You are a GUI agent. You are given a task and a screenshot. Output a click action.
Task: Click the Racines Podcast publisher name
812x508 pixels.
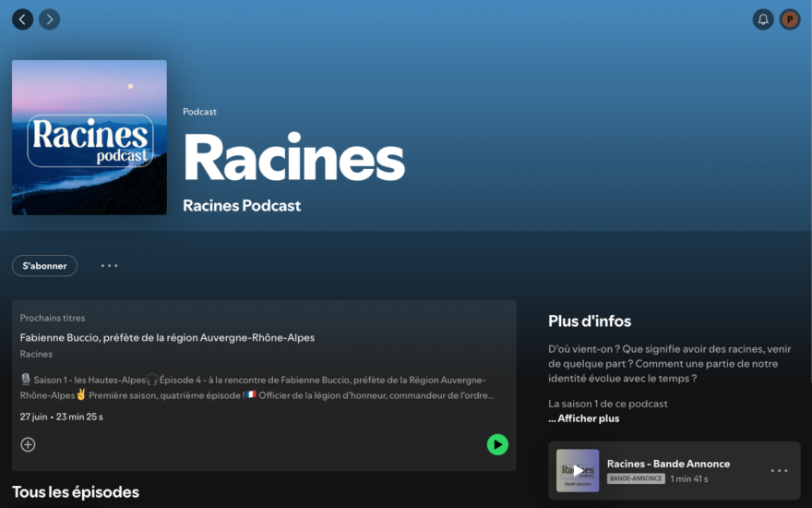pyautogui.click(x=242, y=206)
